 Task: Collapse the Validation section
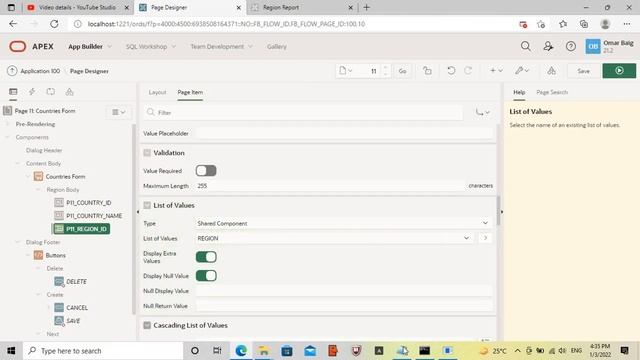pyautogui.click(x=147, y=153)
